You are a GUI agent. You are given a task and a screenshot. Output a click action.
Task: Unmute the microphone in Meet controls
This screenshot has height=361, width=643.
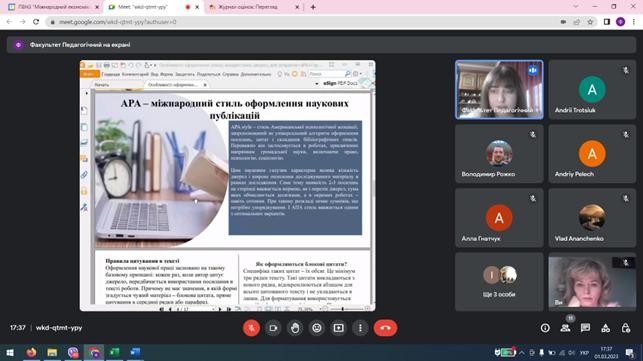click(x=251, y=328)
